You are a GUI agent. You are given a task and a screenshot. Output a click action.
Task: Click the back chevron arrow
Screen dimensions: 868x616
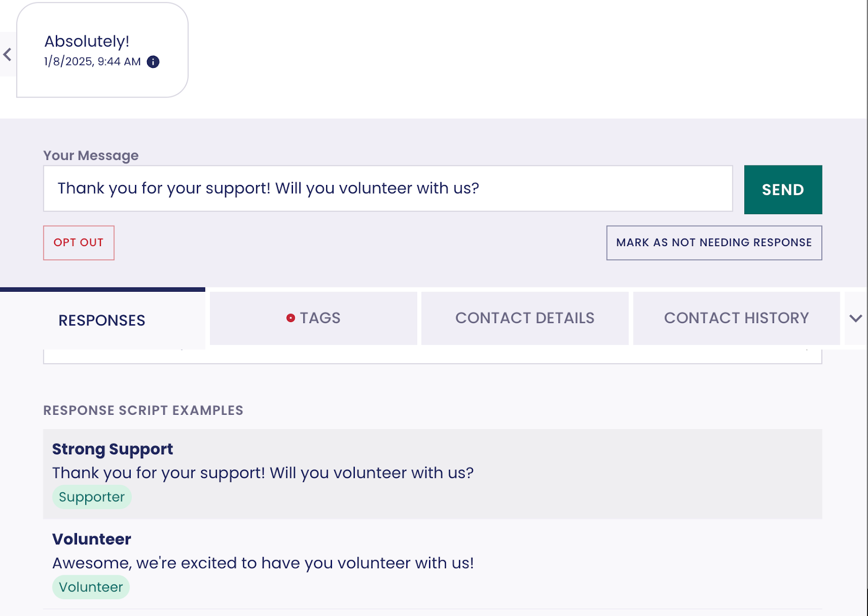tap(8, 54)
